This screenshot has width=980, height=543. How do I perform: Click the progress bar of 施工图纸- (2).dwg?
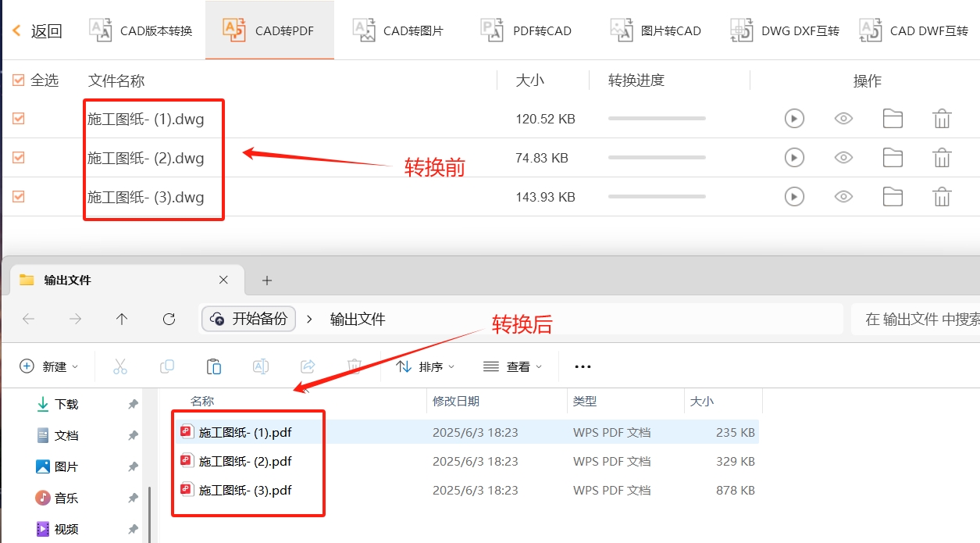657,158
